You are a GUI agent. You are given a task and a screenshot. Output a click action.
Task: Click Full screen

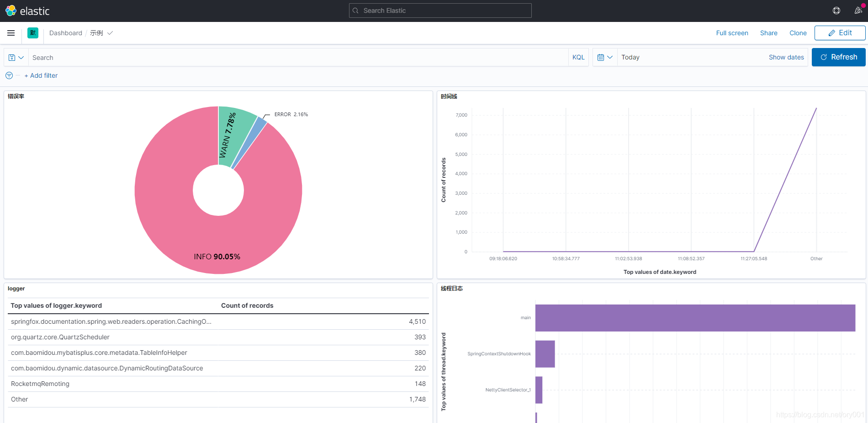click(732, 33)
